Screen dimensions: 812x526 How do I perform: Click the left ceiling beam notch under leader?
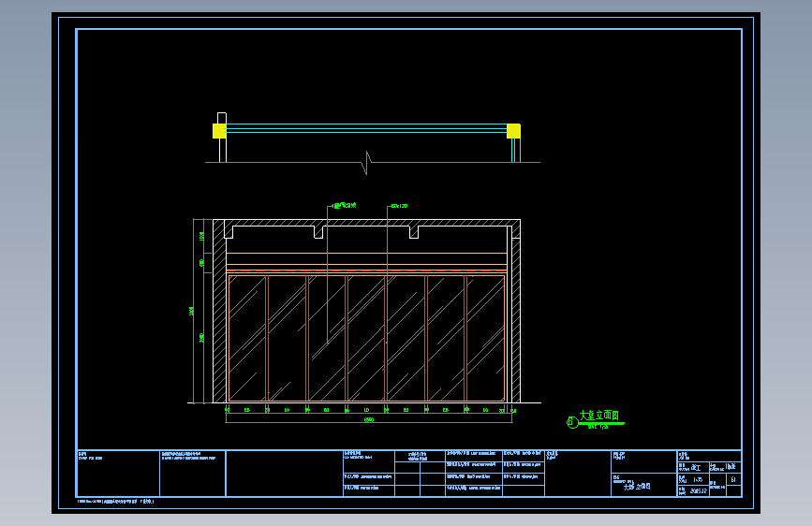[318, 232]
